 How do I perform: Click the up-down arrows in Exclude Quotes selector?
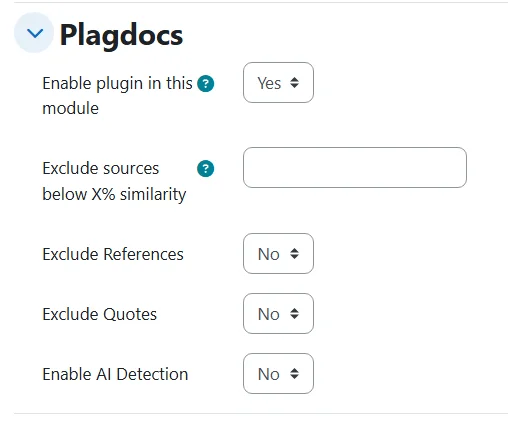[x=294, y=314]
